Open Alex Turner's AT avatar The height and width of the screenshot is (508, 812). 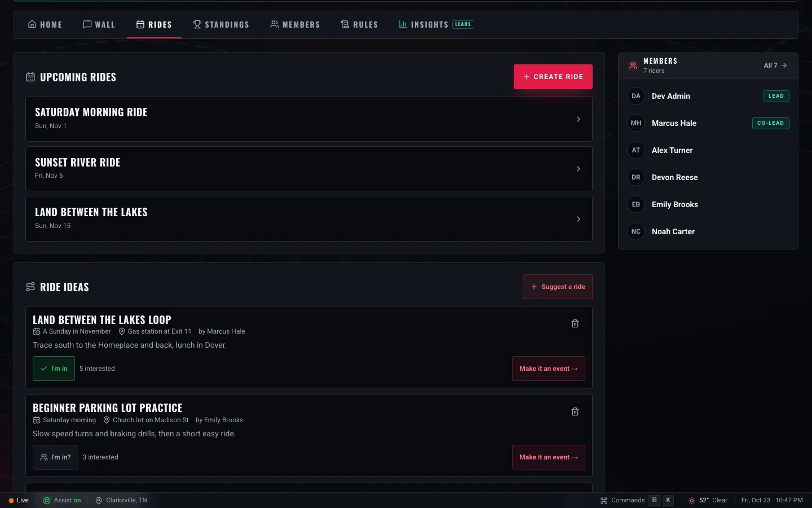click(x=636, y=150)
